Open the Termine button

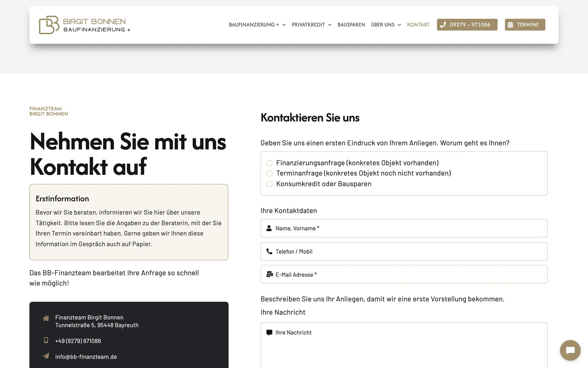525,25
